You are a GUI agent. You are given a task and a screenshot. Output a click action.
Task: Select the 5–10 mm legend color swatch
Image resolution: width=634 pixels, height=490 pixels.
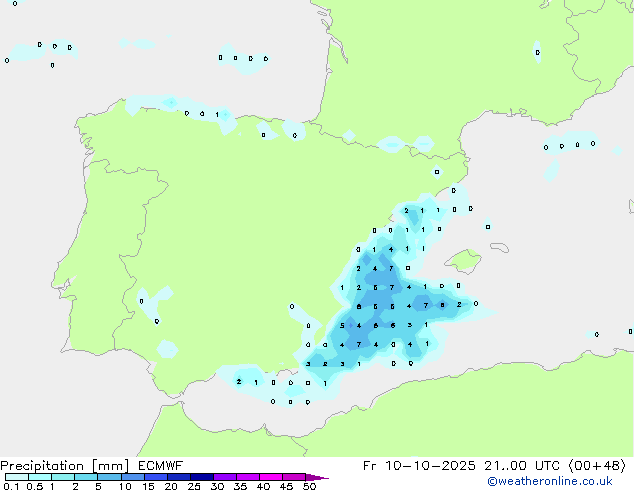(x=110, y=477)
